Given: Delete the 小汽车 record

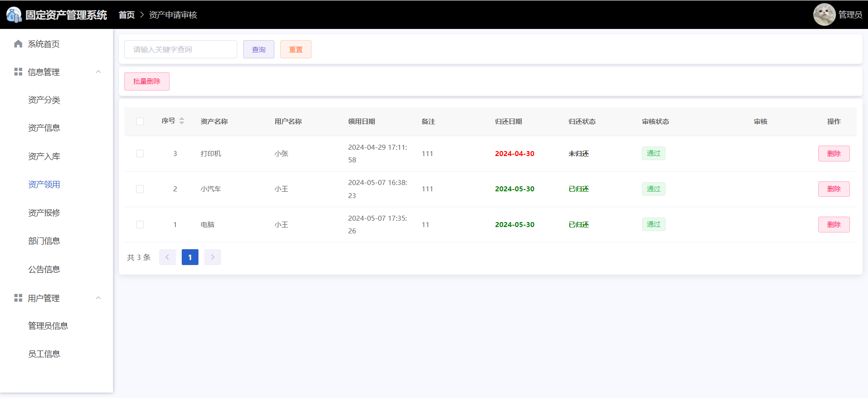Looking at the screenshot, I should 834,189.
